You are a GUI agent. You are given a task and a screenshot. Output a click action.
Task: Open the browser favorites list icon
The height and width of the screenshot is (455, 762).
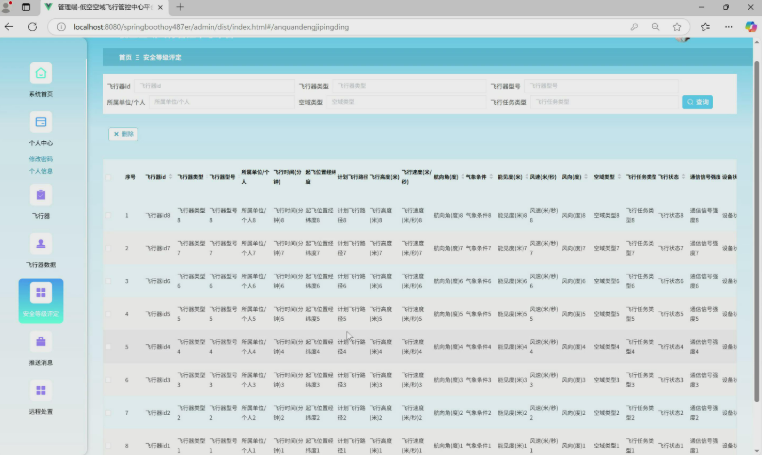click(x=705, y=27)
